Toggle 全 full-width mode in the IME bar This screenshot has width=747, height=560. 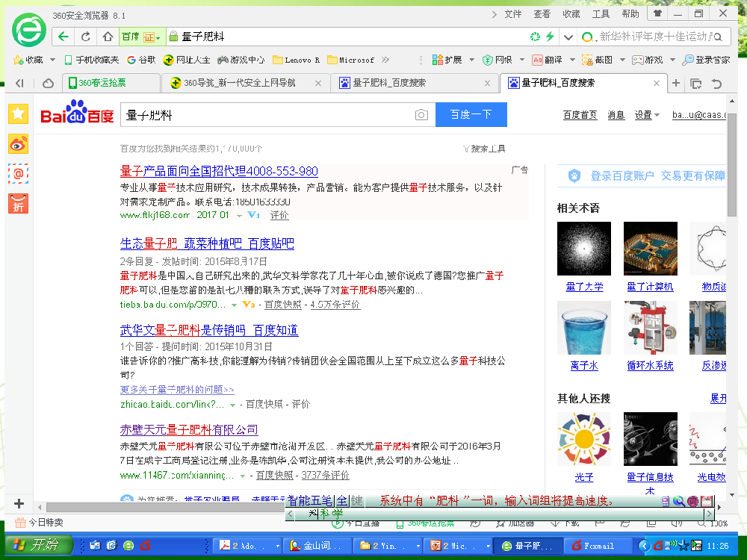click(x=342, y=501)
